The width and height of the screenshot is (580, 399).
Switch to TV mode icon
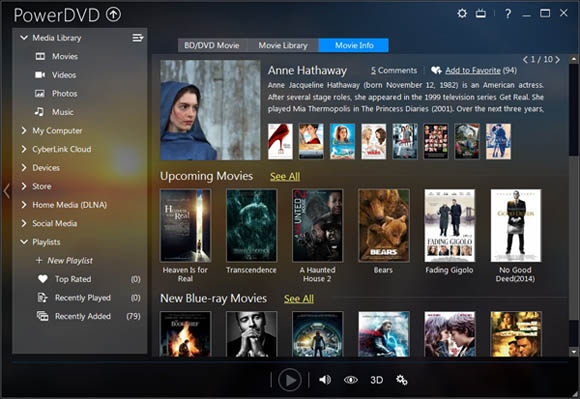(481, 14)
